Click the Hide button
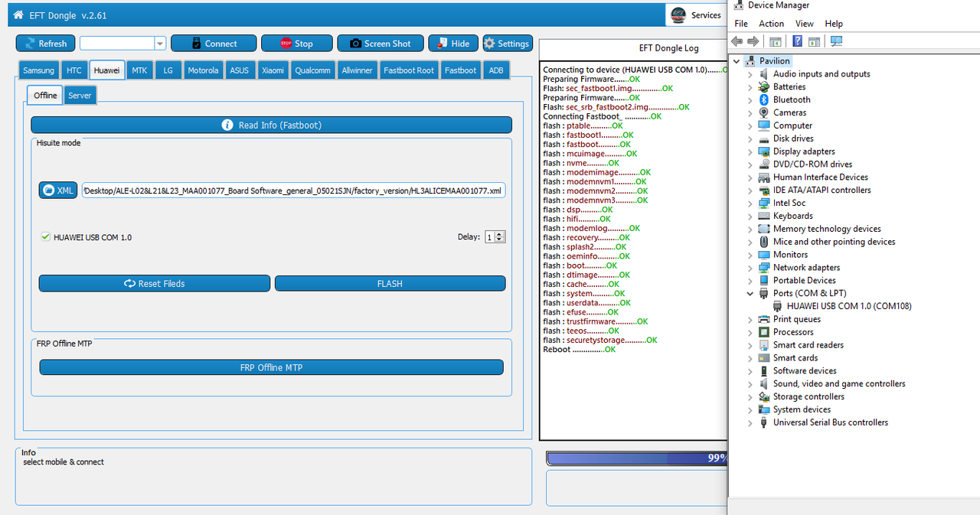 point(453,44)
